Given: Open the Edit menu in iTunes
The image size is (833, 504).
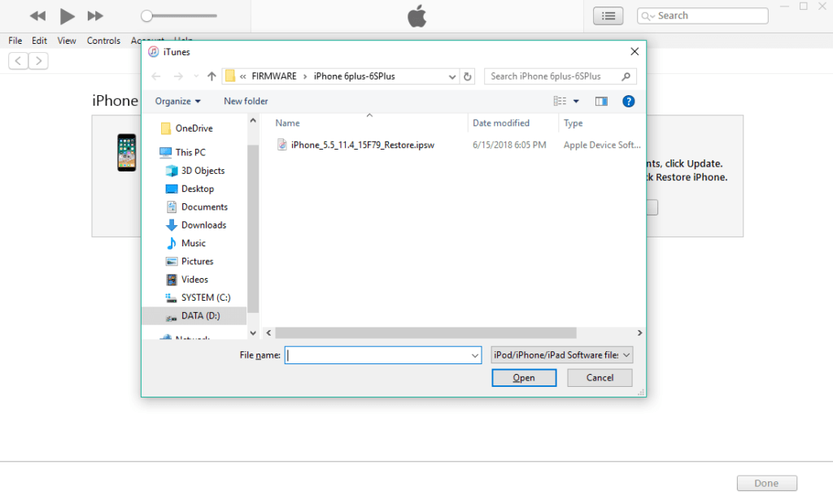Looking at the screenshot, I should 39,41.
